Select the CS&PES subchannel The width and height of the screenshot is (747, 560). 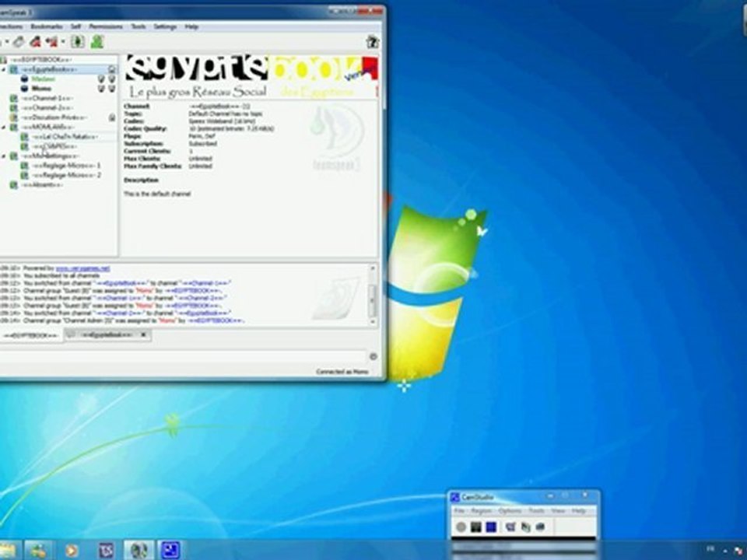(54, 147)
